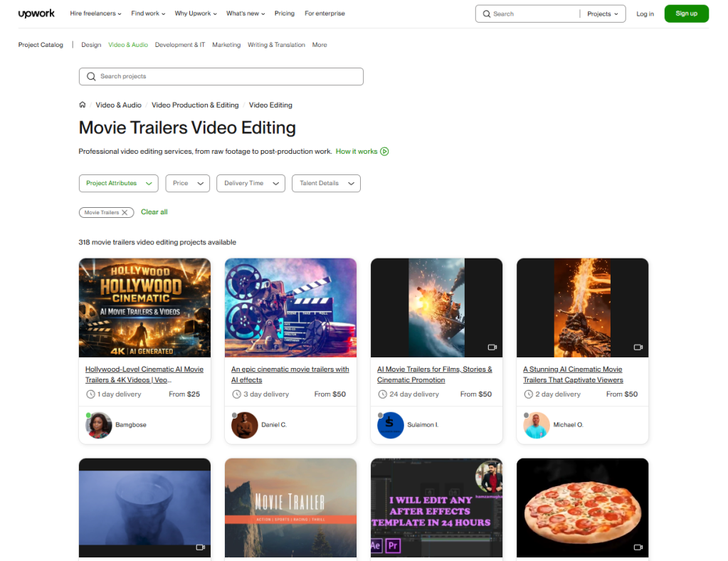The image size is (728, 561).
Task: Open Daniel C.'s profile avatar
Action: click(x=244, y=425)
